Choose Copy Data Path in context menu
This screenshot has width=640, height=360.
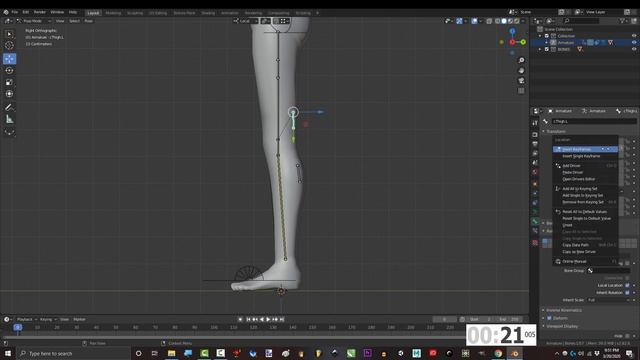tap(585, 245)
